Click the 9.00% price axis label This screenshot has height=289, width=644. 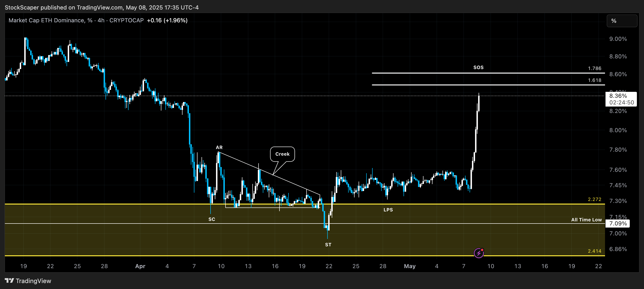(x=618, y=39)
